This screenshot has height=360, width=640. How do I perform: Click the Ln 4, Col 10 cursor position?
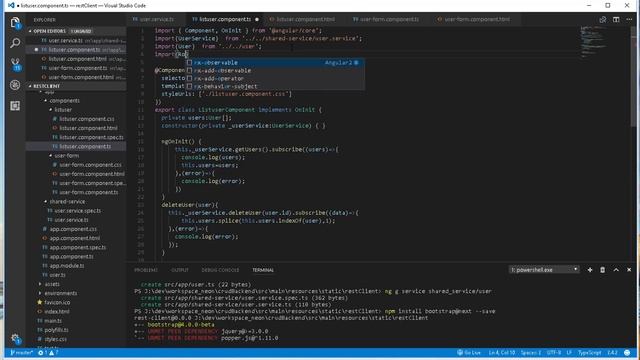coord(502,353)
